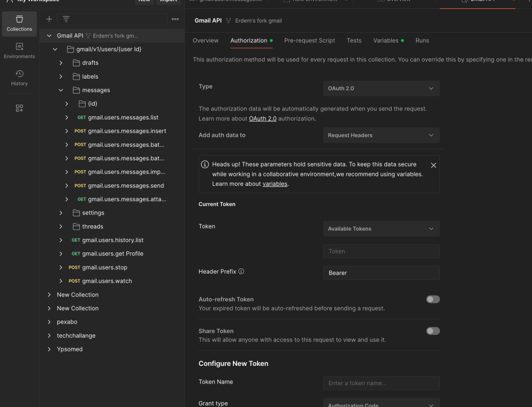
Task: Click the fork icon beside Gmail API header
Action: 228,21
